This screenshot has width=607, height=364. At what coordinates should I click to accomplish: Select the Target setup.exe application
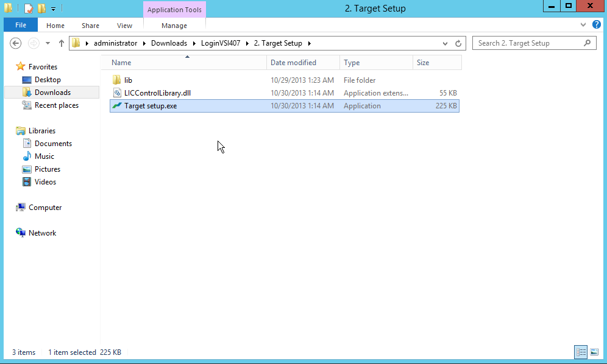pos(285,105)
